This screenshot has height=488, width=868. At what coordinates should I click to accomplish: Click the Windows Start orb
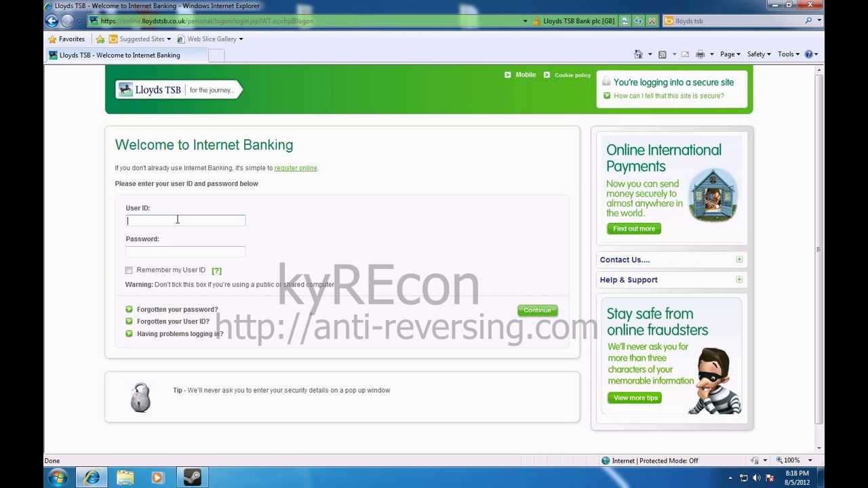(58, 478)
